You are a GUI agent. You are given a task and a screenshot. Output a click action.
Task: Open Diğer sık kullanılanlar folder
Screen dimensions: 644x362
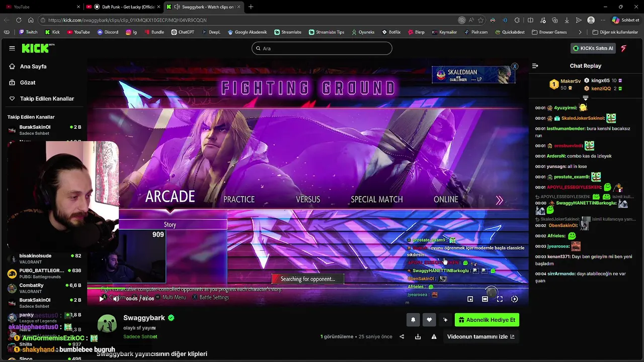tap(615, 32)
